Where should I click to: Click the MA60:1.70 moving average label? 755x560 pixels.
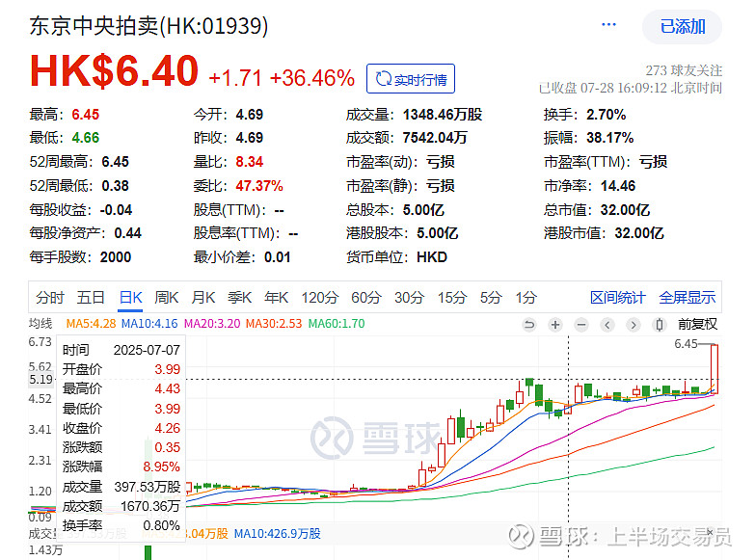(337, 324)
